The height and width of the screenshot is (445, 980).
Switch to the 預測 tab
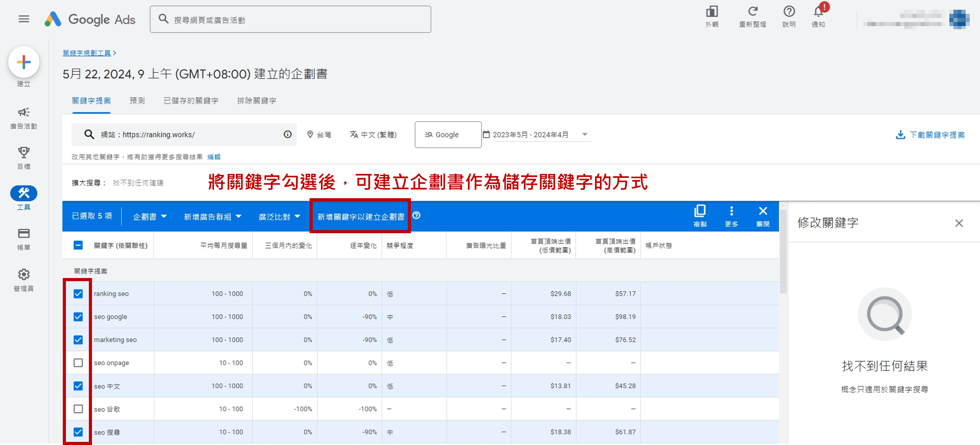pos(137,101)
